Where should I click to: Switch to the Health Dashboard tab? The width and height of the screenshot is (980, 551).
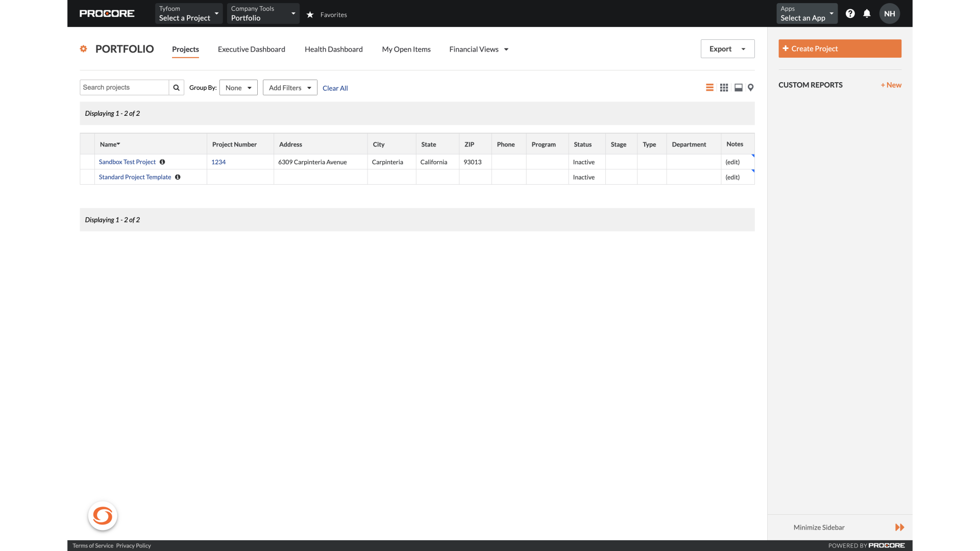coord(333,48)
